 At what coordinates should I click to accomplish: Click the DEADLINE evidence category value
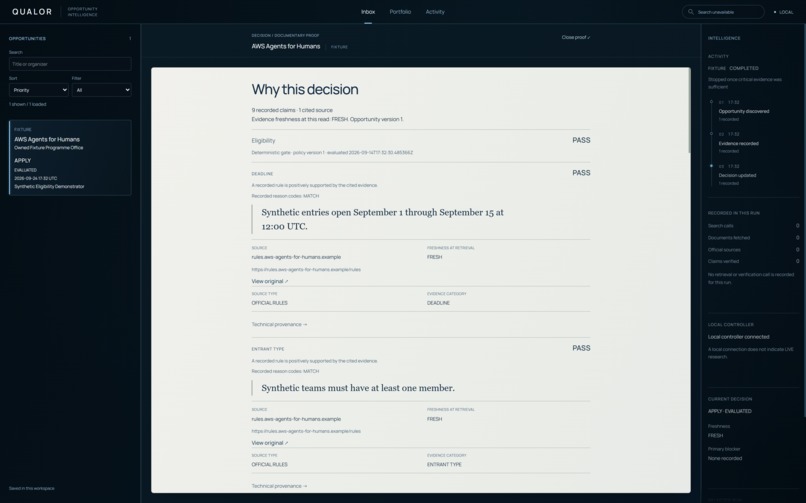click(x=438, y=303)
